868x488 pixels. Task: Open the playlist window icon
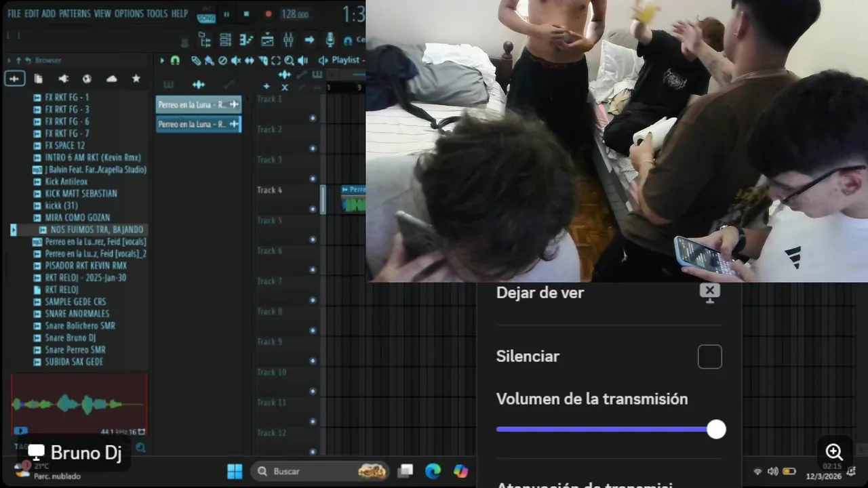point(267,40)
